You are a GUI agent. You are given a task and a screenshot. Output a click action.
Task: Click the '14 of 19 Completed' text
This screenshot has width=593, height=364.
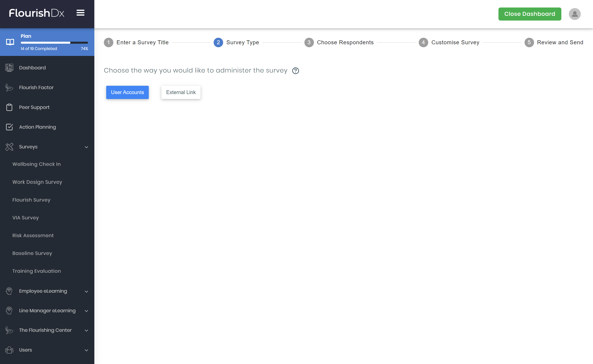[x=39, y=49]
